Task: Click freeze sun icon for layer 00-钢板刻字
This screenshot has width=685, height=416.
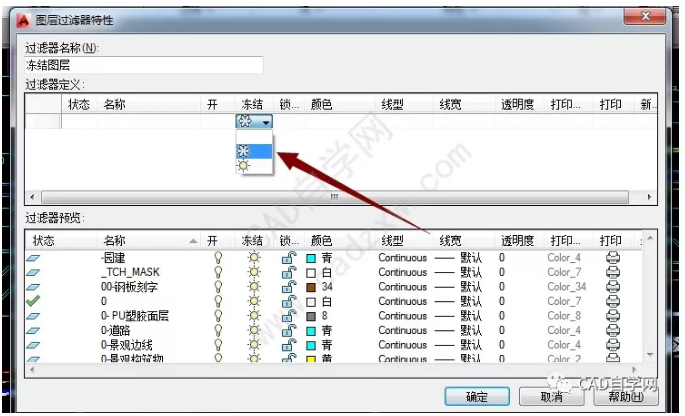Action: [254, 287]
